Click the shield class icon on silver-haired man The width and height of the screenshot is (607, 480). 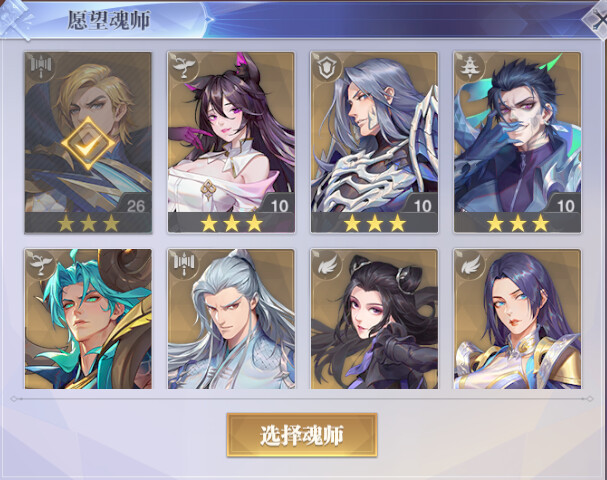[327, 68]
